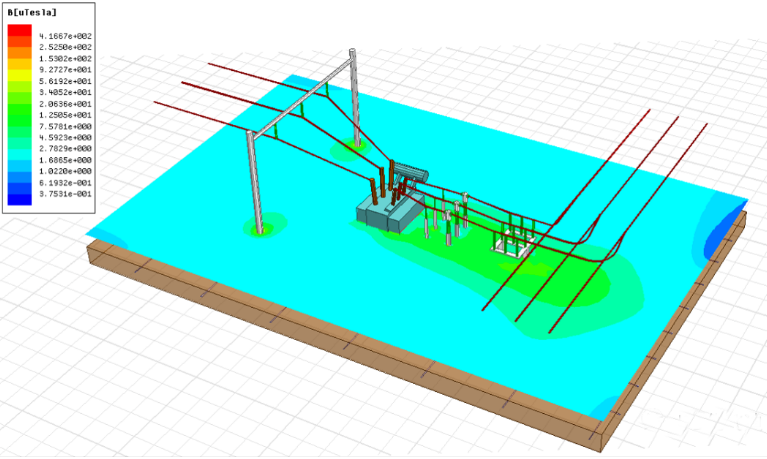Click the 3.7531e-001 legend value
767x459 pixels.
pos(66,194)
